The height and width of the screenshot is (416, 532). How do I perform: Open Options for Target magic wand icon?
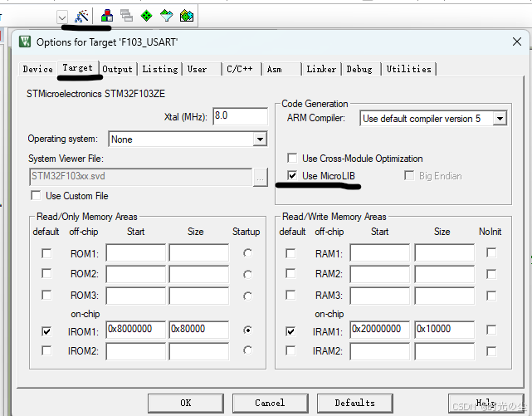click(x=81, y=16)
